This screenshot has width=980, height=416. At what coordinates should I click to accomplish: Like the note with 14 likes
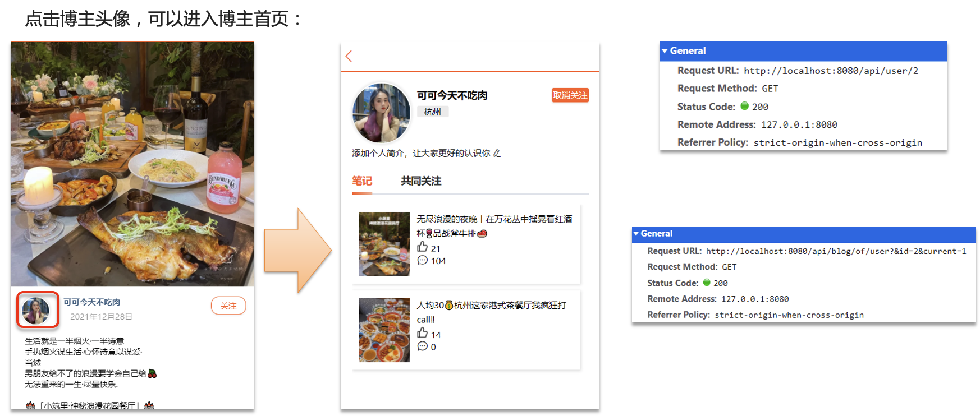[x=423, y=334]
